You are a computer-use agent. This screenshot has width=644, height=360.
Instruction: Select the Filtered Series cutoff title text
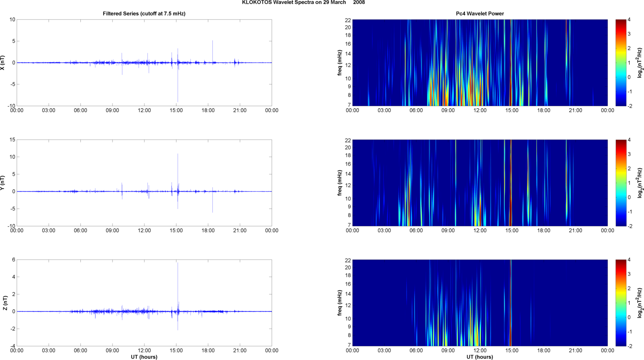click(144, 14)
